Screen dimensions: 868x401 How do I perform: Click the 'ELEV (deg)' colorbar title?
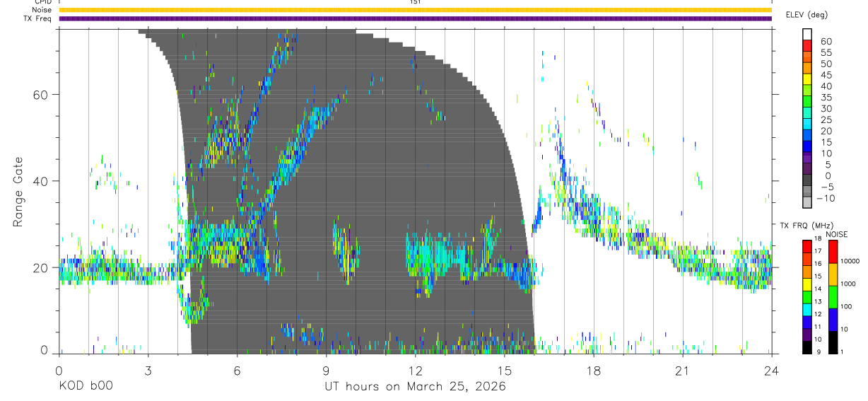tap(807, 15)
